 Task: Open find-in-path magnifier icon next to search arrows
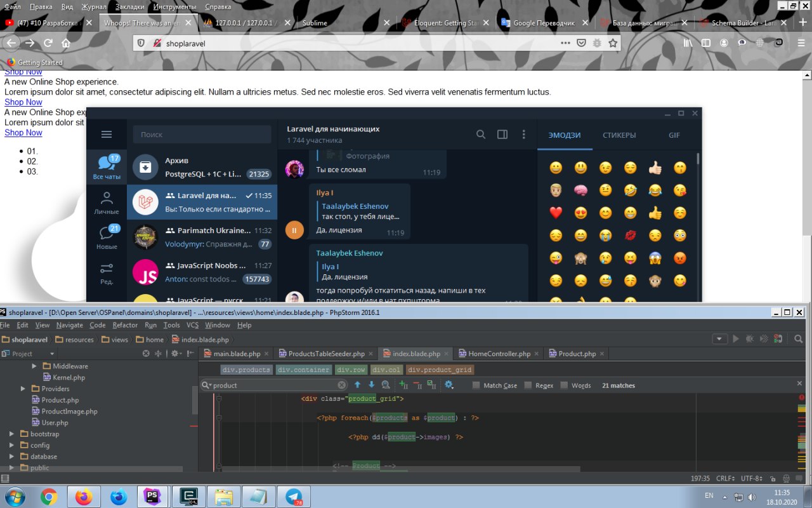tap(386, 385)
